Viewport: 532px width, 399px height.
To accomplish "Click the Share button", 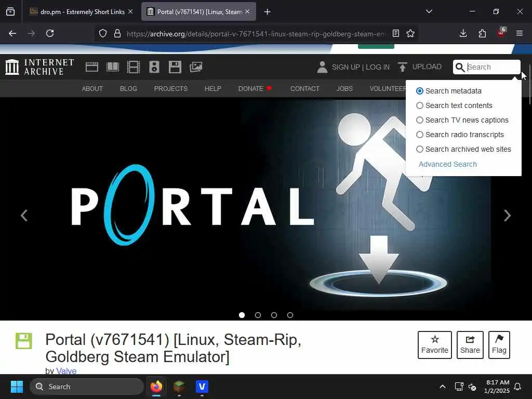I will (470, 345).
